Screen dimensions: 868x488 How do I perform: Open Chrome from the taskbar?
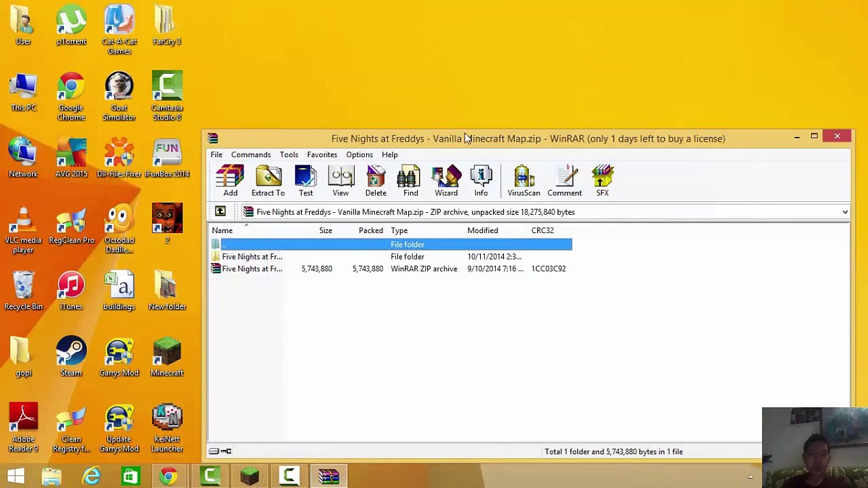(x=169, y=476)
